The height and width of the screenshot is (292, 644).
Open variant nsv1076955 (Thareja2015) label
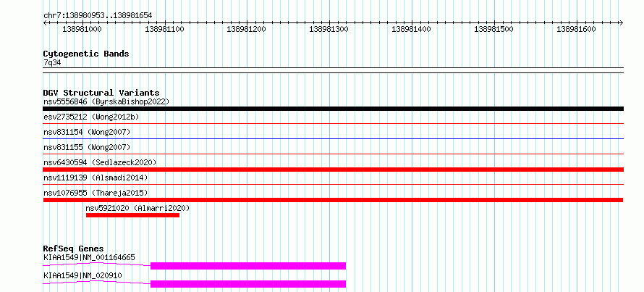(96, 193)
